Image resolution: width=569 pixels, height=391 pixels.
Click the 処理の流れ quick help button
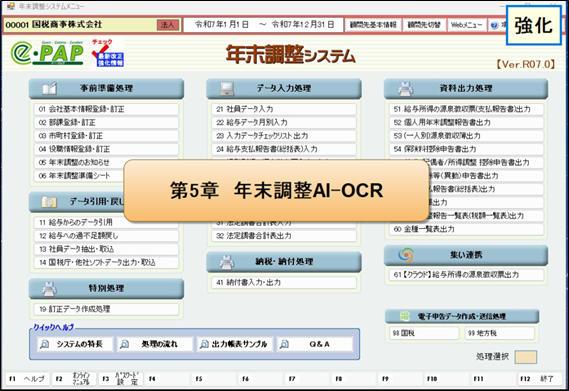click(155, 344)
